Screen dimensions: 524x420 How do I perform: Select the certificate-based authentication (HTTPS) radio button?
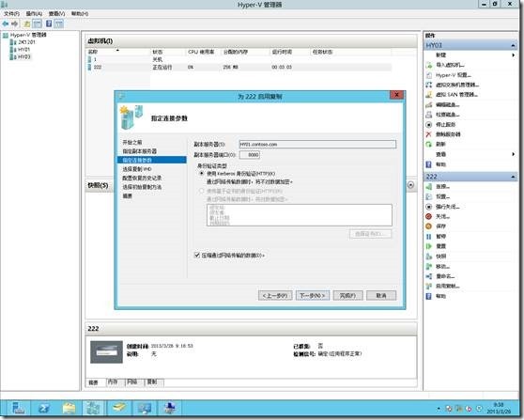pos(202,191)
